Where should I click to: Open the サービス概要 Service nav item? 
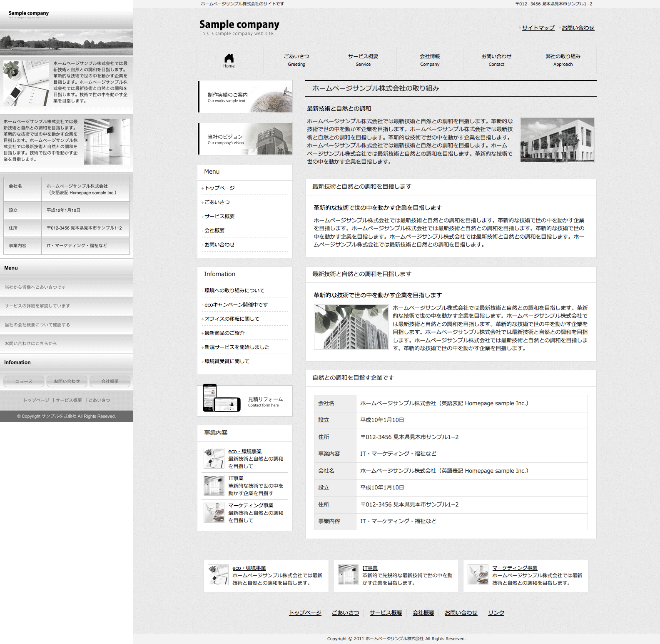[x=363, y=60]
